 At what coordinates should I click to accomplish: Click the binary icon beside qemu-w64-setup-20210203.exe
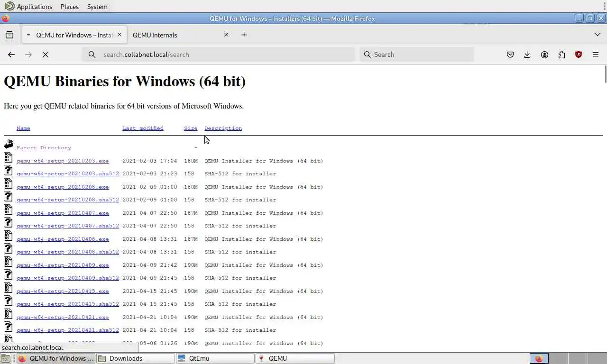(x=8, y=157)
